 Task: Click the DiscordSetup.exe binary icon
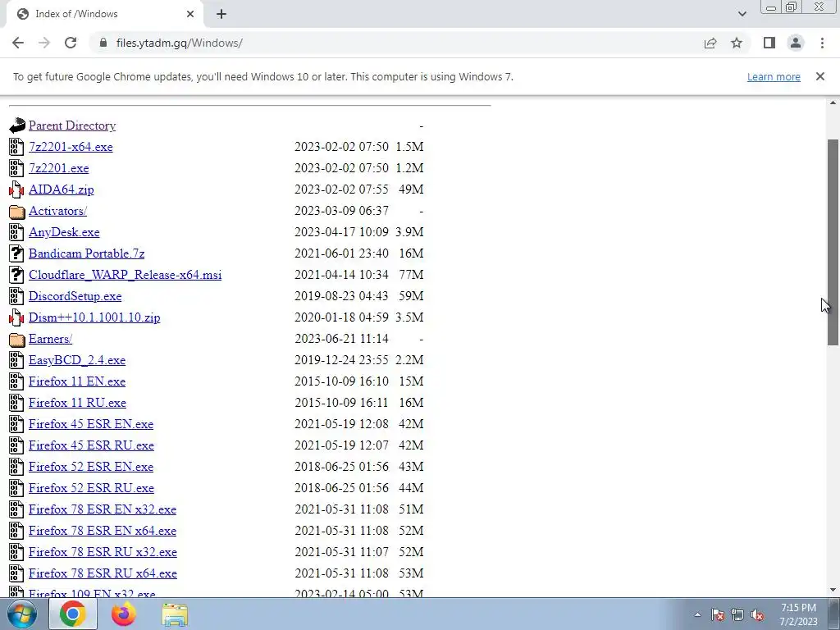[16, 296]
